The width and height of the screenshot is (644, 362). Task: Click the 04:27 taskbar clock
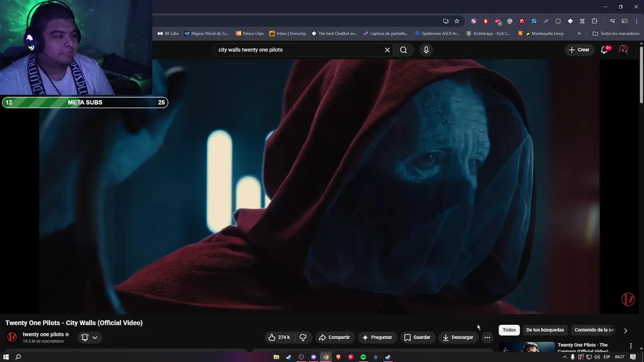pyautogui.click(x=619, y=357)
